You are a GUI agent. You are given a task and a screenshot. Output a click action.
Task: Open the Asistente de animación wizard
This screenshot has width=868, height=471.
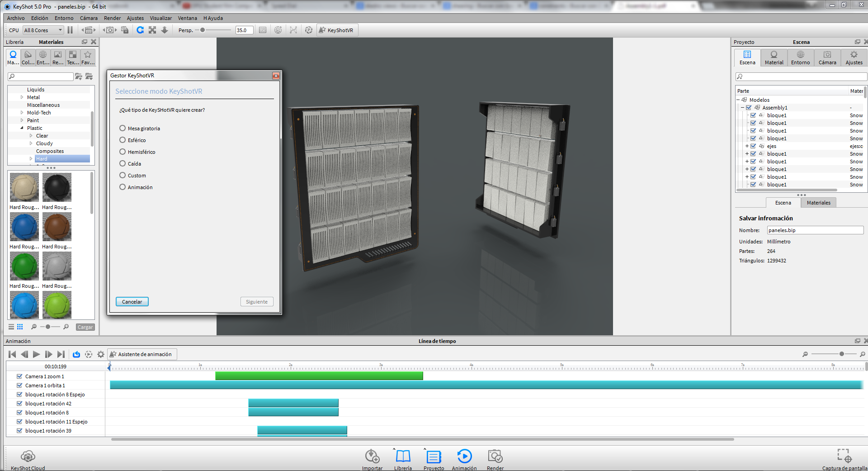click(142, 354)
